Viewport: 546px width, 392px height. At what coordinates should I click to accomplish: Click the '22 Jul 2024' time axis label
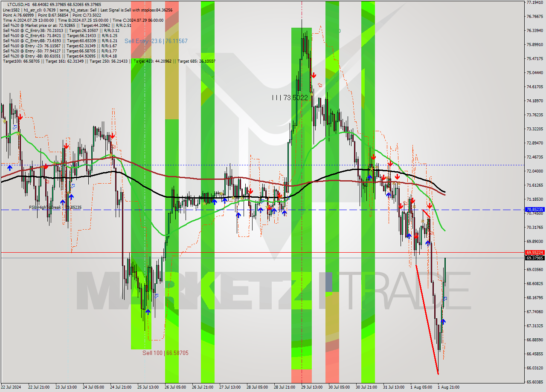click(11, 387)
